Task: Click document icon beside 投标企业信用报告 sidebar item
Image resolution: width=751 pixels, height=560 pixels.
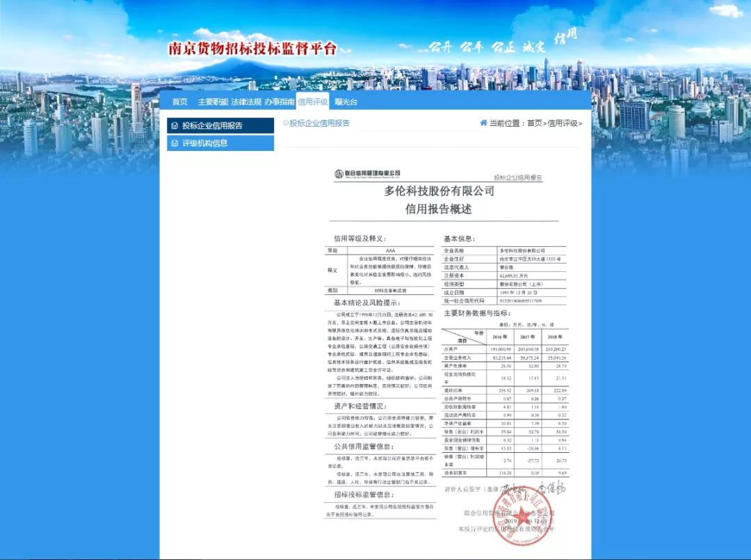Action: click(x=175, y=125)
